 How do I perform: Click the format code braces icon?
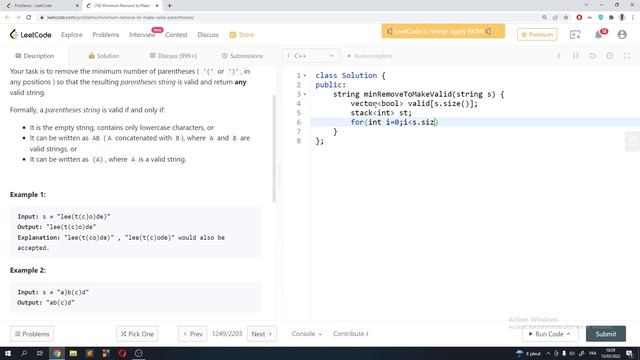click(x=576, y=56)
